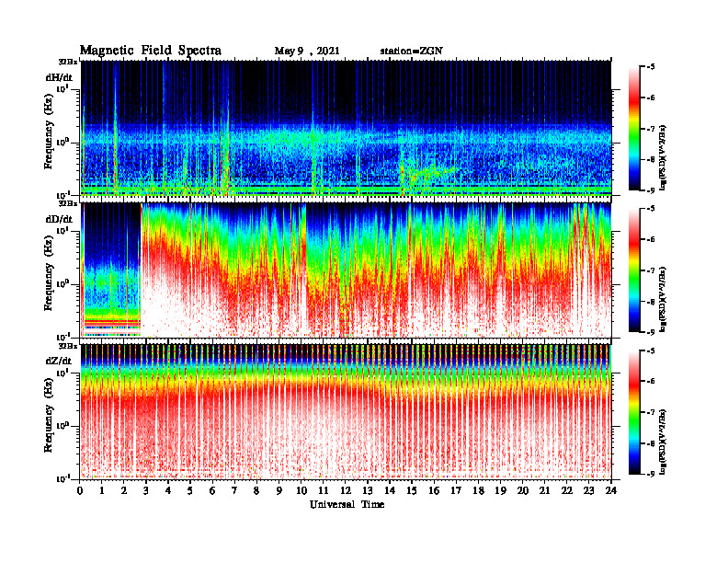Click hour '12' on Universal Time axis
The image size is (728, 563).
click(345, 491)
